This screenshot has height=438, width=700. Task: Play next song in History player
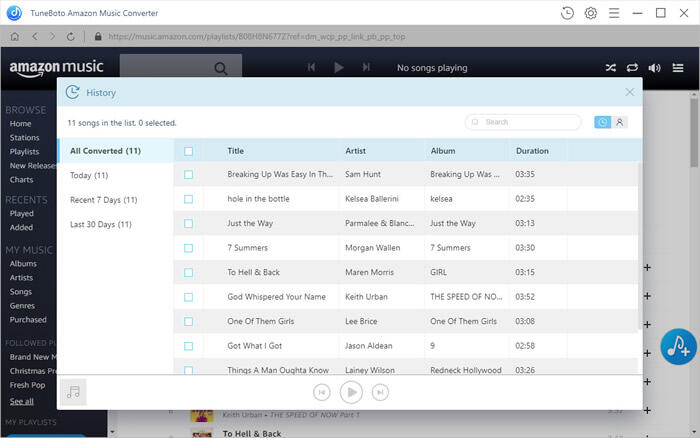[x=380, y=392]
